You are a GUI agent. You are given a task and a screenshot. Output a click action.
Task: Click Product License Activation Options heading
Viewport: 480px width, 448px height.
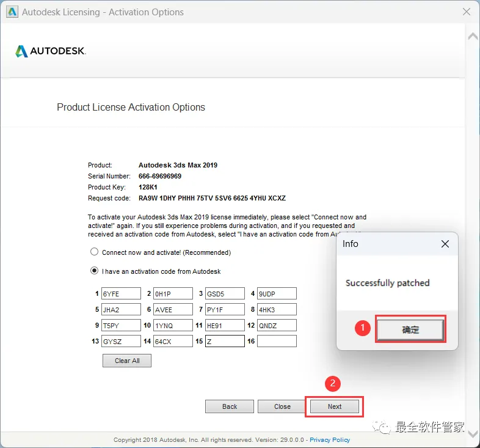pos(131,107)
